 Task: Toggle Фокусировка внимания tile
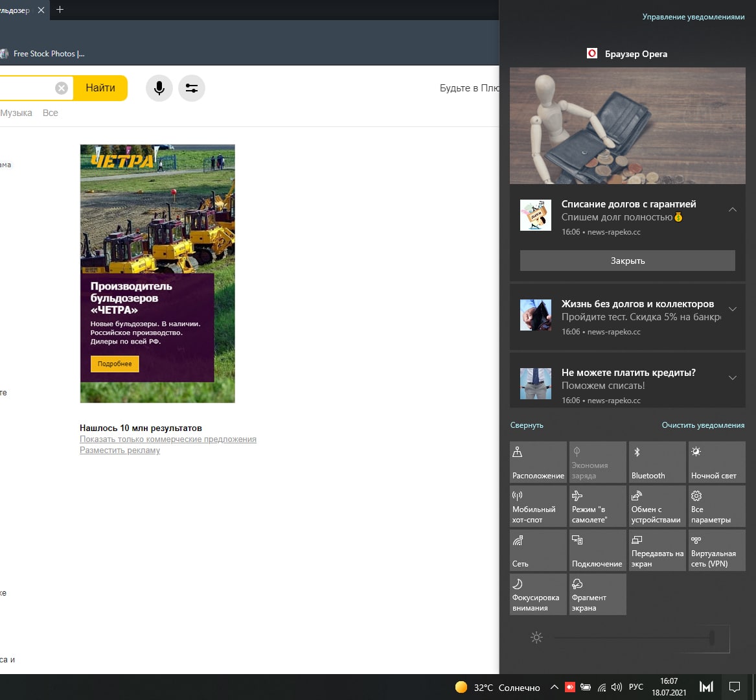pos(538,594)
